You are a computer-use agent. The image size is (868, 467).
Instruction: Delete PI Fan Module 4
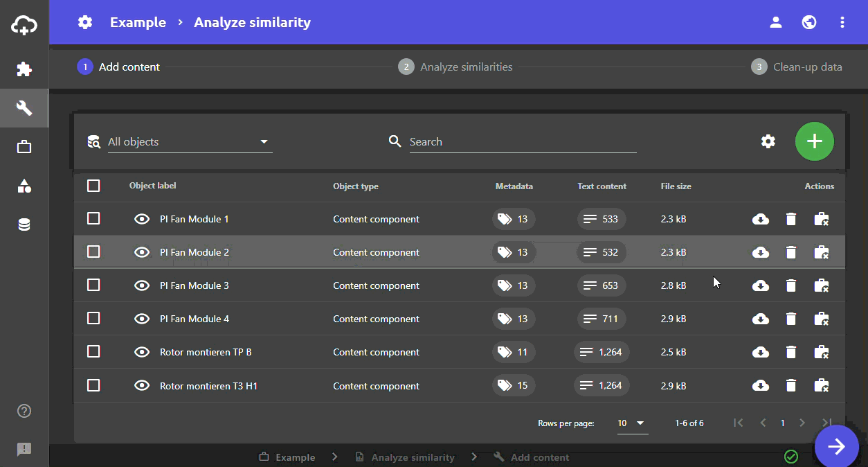pos(791,319)
